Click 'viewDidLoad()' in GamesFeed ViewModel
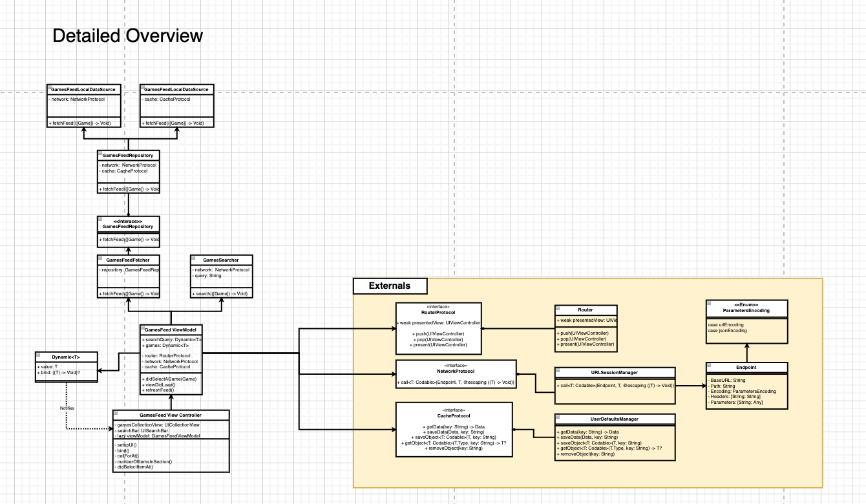Viewport: 866px width, 504px height. [158, 385]
